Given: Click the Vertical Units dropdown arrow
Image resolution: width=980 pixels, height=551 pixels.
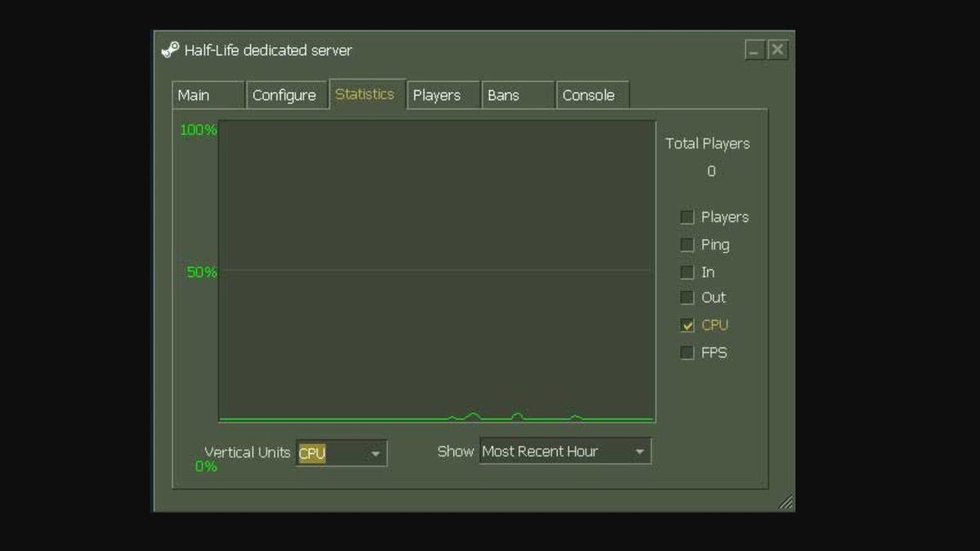Looking at the screenshot, I should [377, 452].
